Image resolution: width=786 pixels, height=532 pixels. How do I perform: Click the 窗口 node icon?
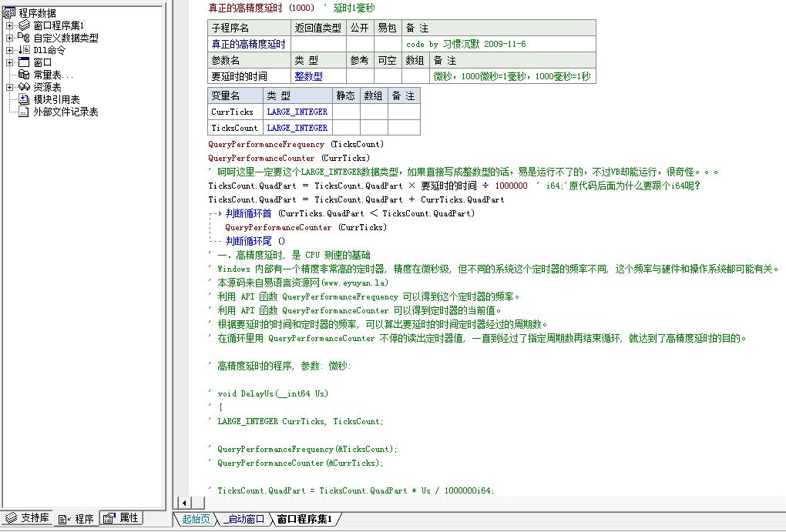[x=24, y=62]
